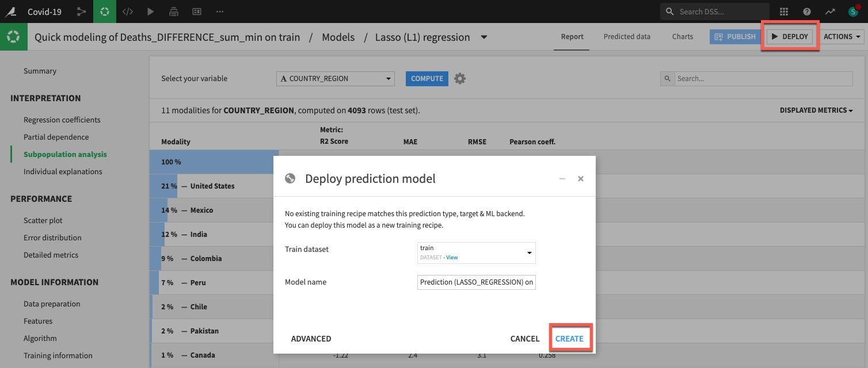The image size is (868, 368).
Task: Expand the COUNTRY_REGION variable dropdown
Action: tap(335, 79)
